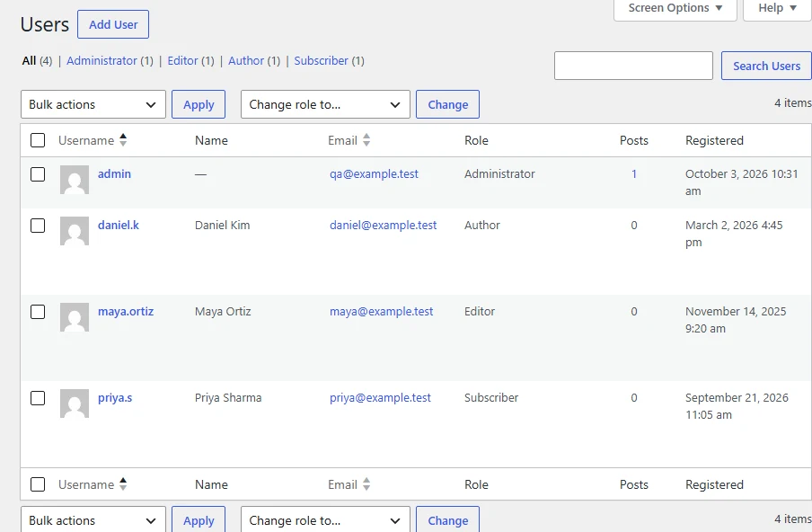Click the Editor role cell for maya.ortiz

[480, 311]
